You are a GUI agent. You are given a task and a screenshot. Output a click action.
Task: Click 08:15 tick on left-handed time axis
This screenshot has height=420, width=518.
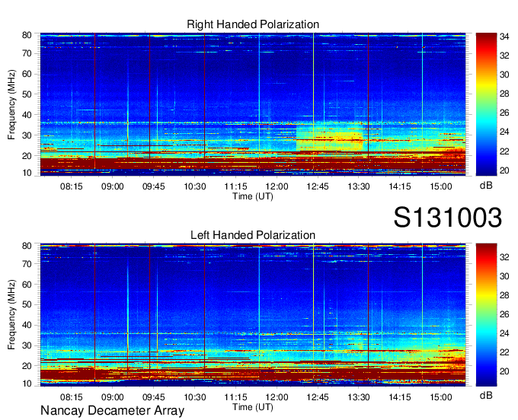point(72,396)
